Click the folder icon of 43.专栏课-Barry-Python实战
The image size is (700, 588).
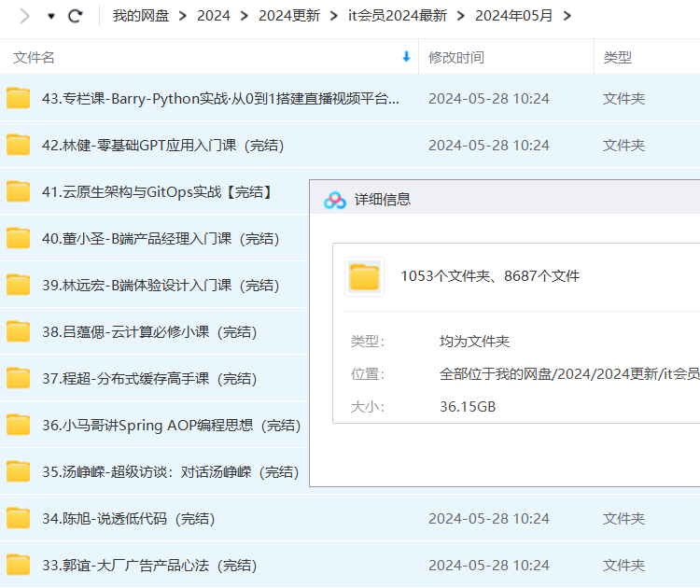(19, 98)
